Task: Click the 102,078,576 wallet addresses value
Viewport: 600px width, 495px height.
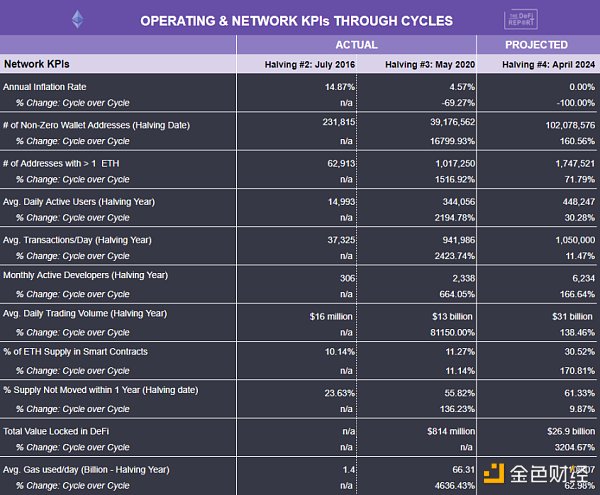Action: click(x=570, y=125)
